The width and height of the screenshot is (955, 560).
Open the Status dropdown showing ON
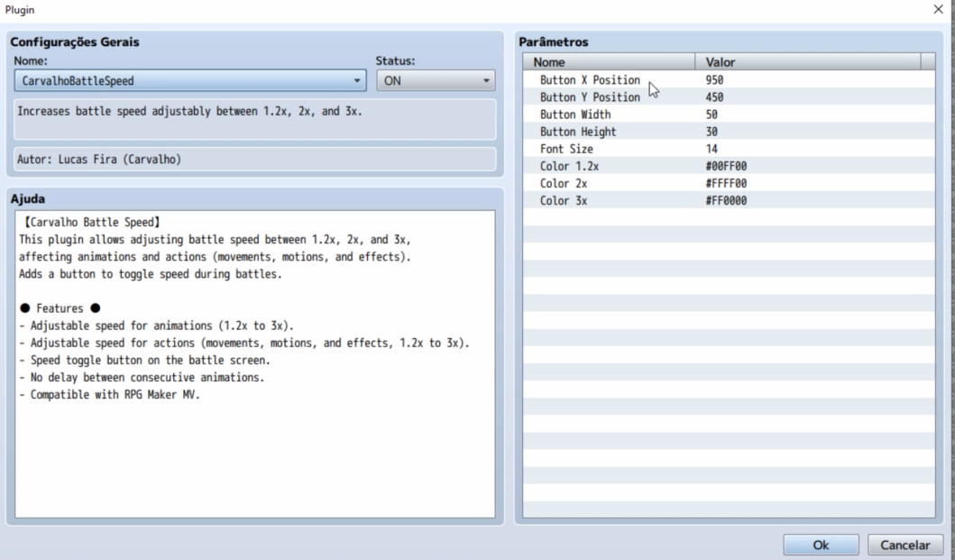click(x=436, y=80)
